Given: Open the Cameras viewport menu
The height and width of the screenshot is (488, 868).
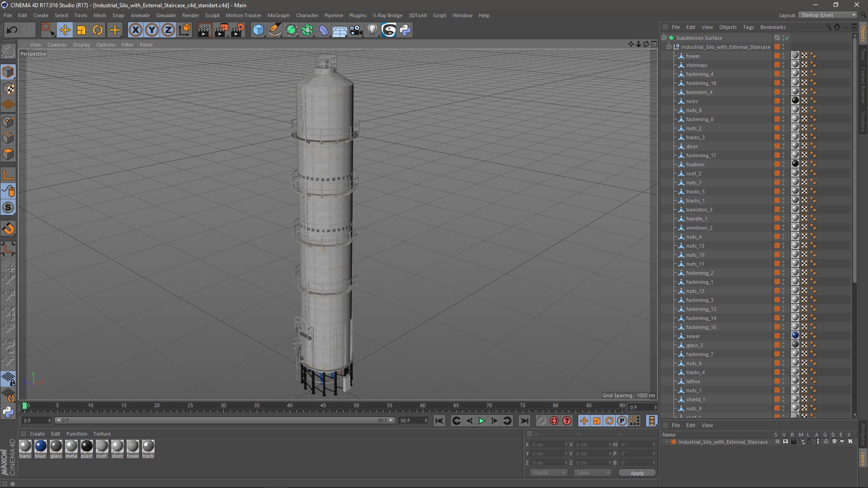Looking at the screenshot, I should point(57,45).
